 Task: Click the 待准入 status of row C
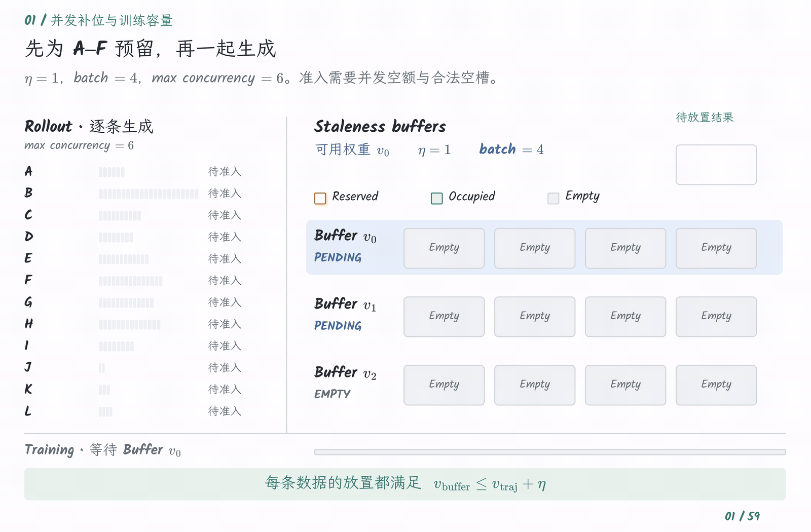coord(225,215)
